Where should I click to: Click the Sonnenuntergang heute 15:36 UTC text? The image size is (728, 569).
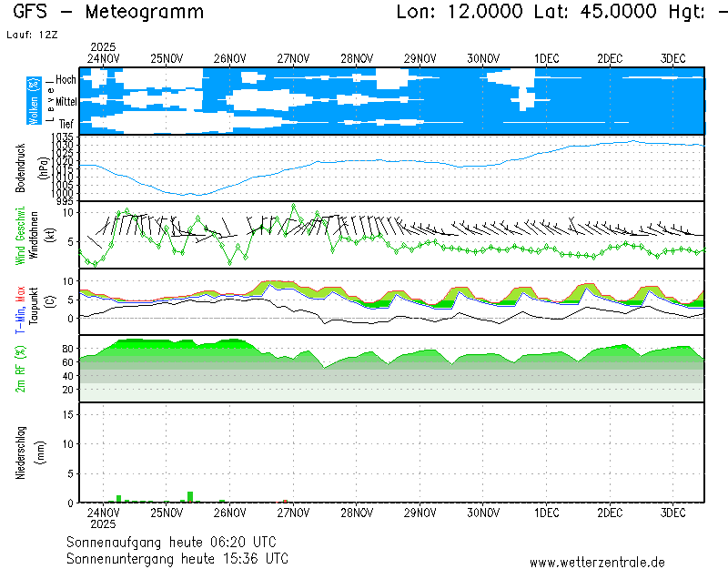(177, 557)
